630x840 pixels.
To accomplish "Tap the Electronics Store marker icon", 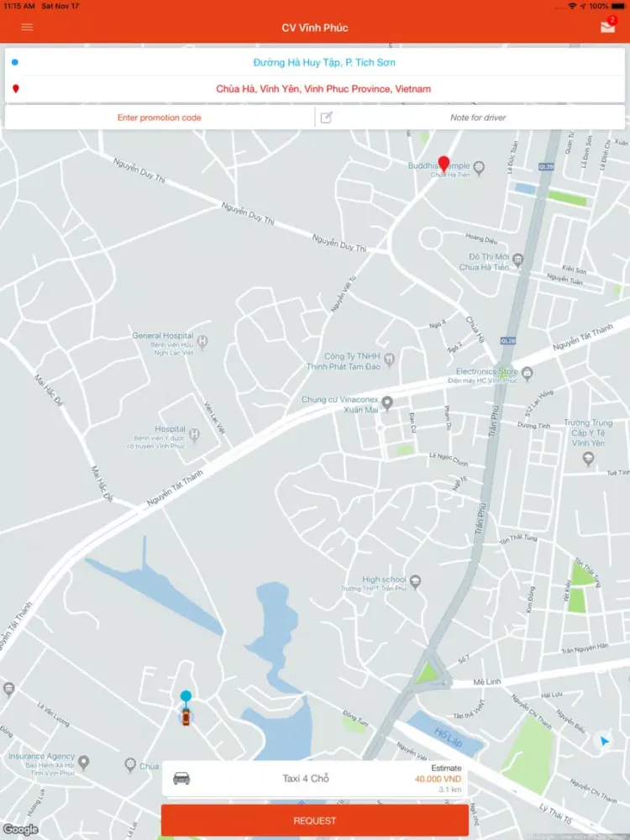I will (528, 373).
